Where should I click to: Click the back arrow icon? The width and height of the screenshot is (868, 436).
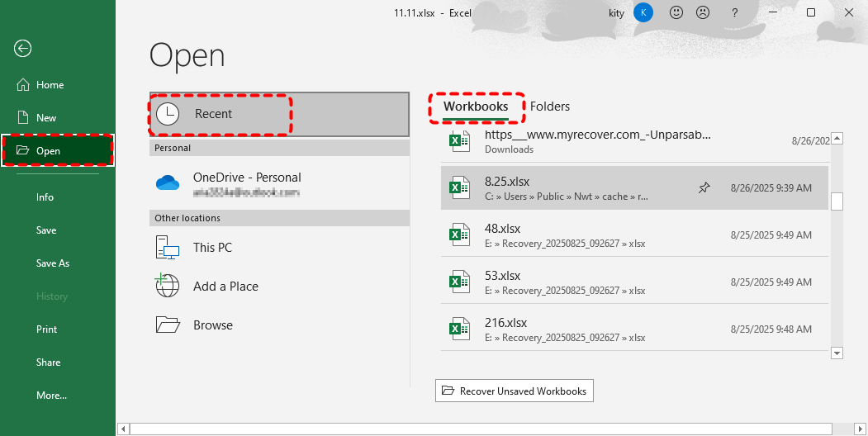(23, 49)
